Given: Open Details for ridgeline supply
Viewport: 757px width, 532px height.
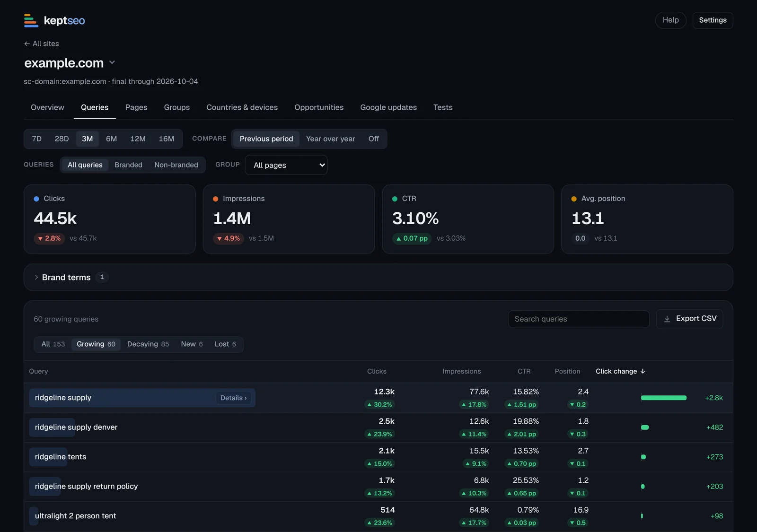Looking at the screenshot, I should [234, 398].
